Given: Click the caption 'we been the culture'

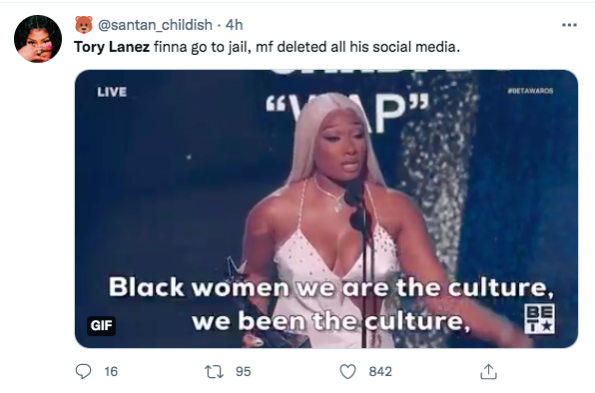Looking at the screenshot, I should pyautogui.click(x=329, y=322).
